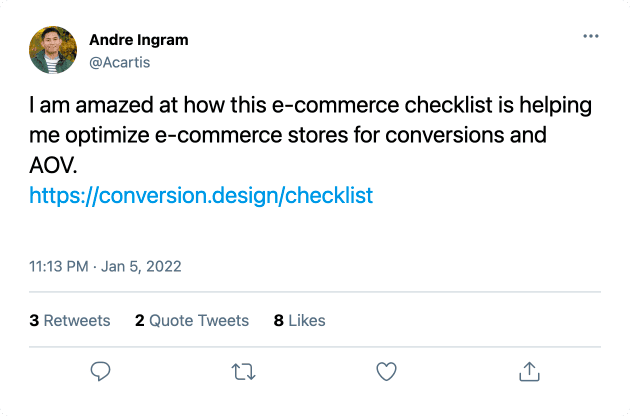Screen dimensions: 630x416
Task: Open the Andre Ingram display name
Action: point(139,40)
